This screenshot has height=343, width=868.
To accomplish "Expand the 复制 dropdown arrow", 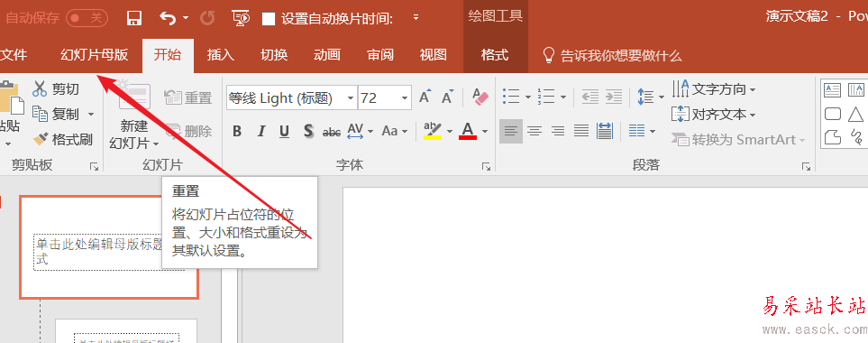I will (91, 115).
